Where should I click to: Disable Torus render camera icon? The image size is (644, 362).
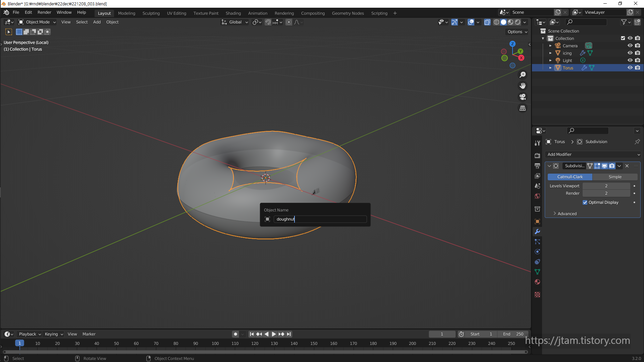coord(638,68)
